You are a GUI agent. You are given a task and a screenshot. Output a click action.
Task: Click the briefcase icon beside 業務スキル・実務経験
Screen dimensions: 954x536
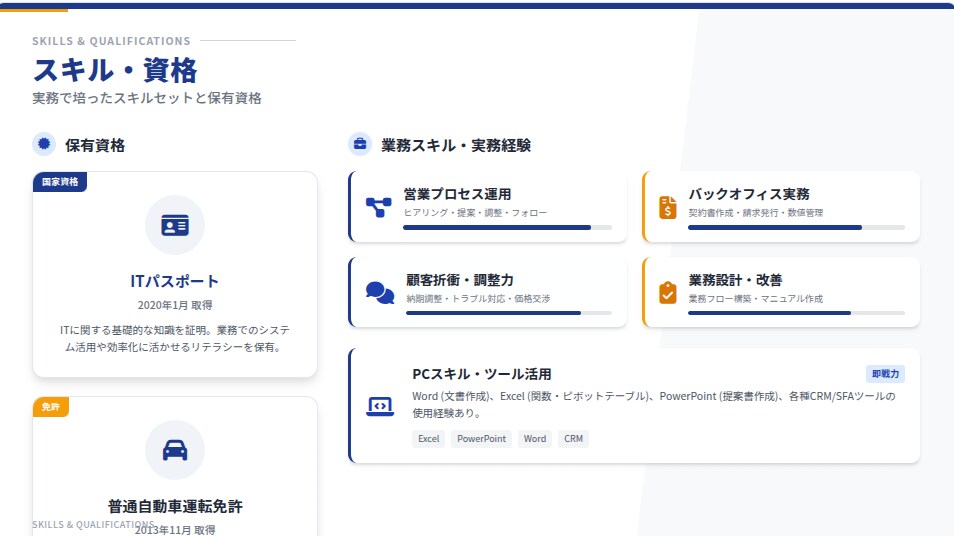pyautogui.click(x=360, y=144)
